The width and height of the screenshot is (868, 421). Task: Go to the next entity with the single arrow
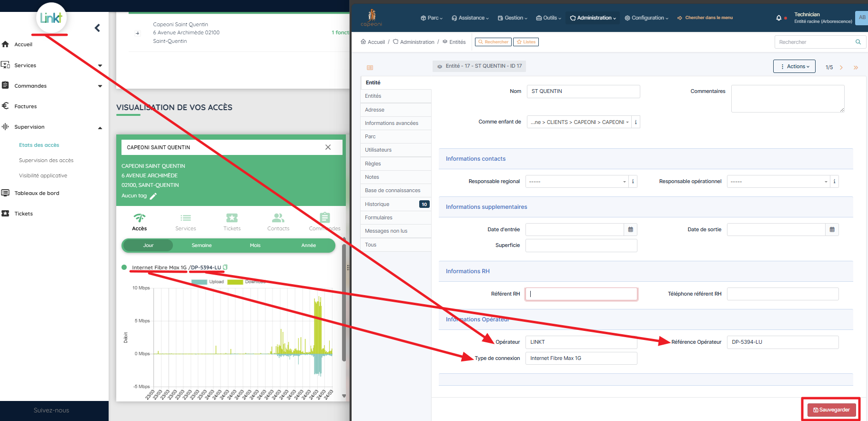point(841,68)
